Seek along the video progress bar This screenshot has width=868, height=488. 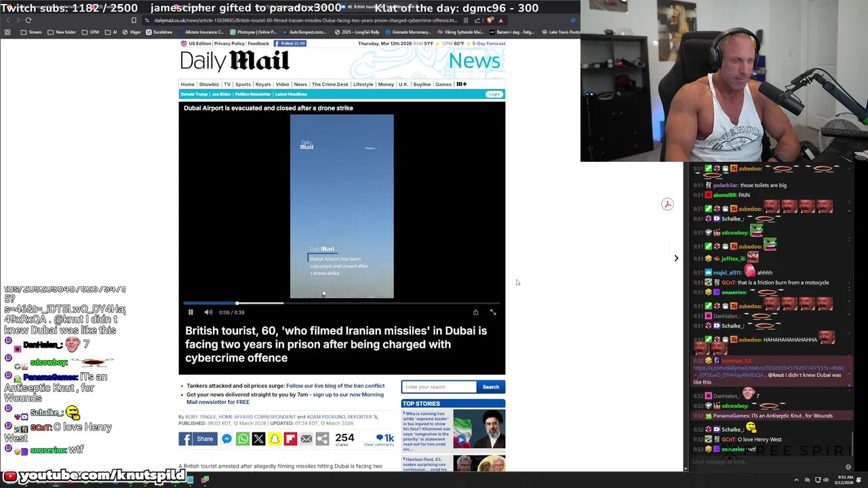click(x=341, y=303)
